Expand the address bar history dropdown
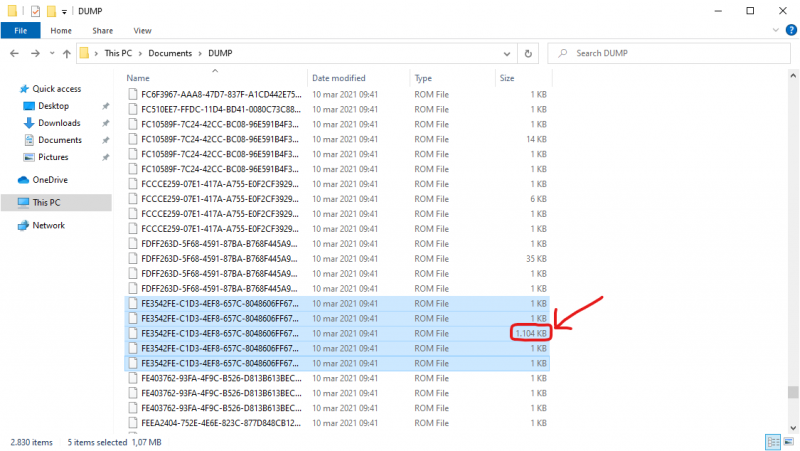The height and width of the screenshot is (451, 800). 507,54
